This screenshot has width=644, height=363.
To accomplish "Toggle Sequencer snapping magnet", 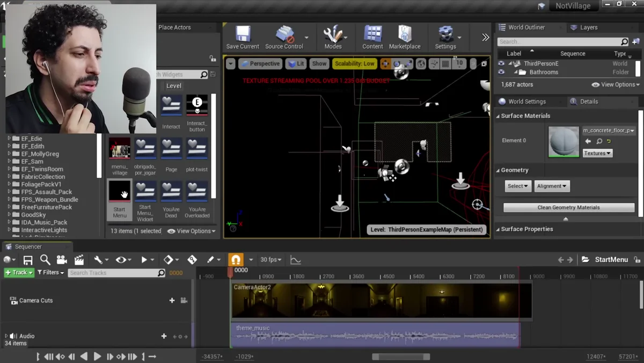I will 236,260.
